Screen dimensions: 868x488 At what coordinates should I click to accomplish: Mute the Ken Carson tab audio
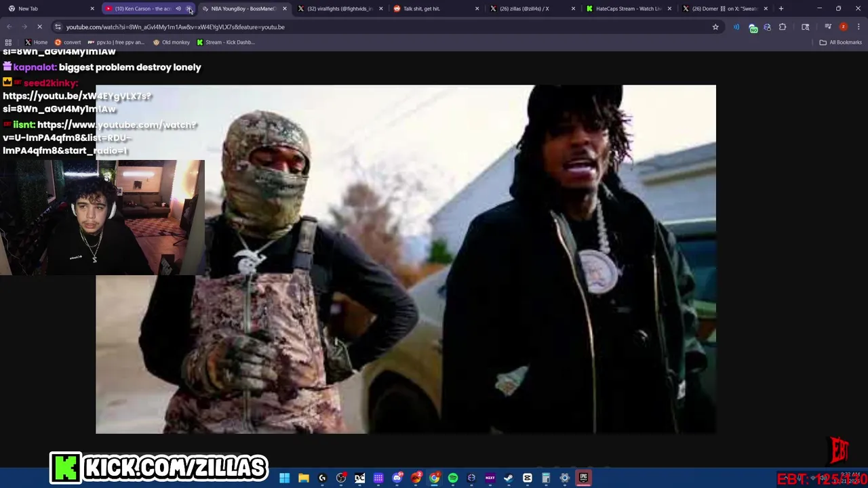click(178, 9)
